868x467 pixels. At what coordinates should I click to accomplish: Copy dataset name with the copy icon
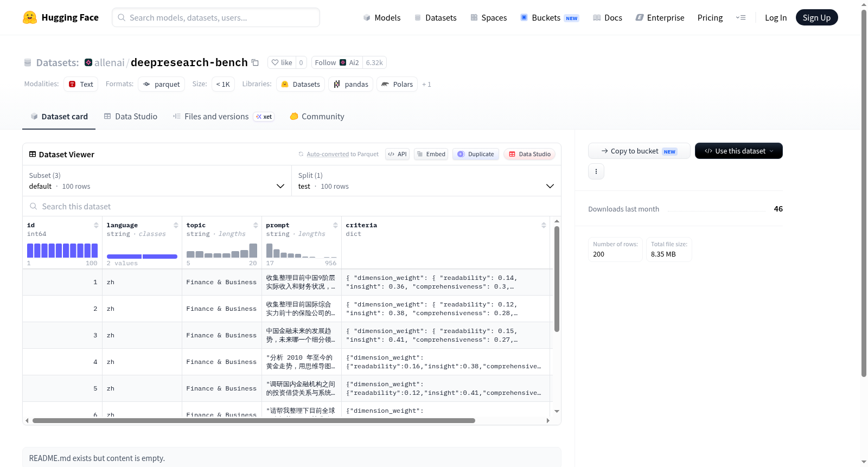(x=255, y=63)
